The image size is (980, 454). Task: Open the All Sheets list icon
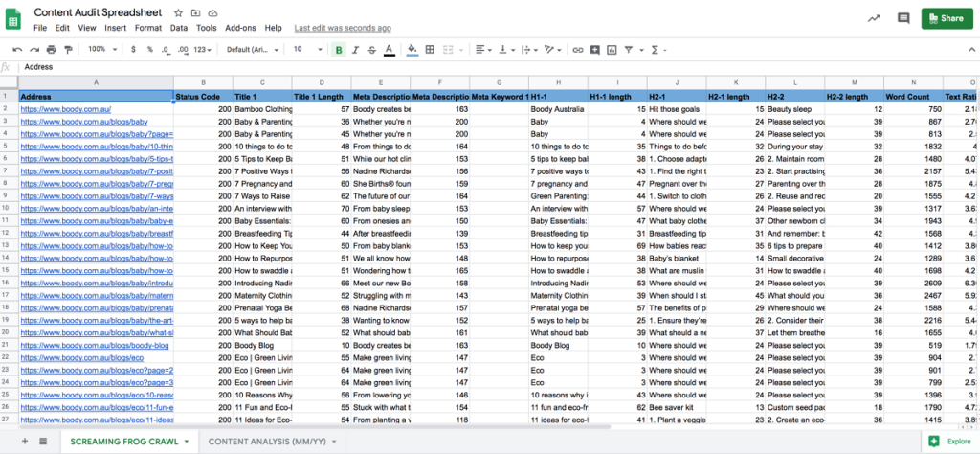(43, 441)
